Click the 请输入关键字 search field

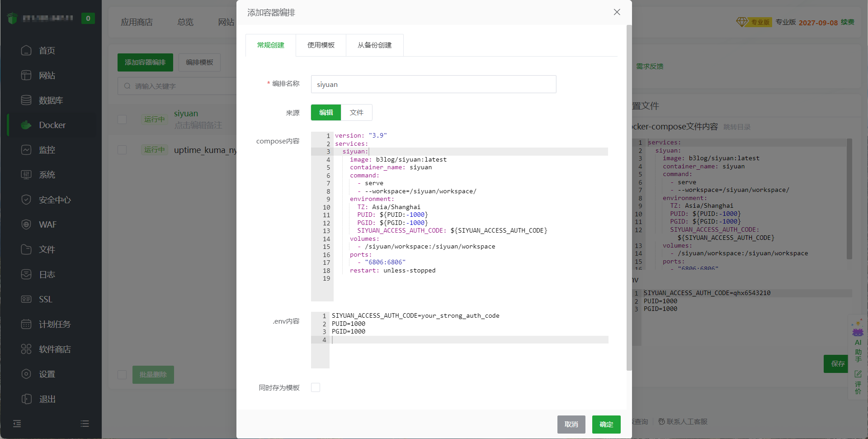pos(177,86)
